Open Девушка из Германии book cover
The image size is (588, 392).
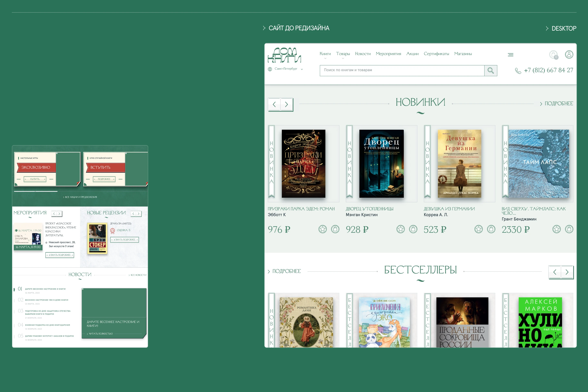point(460,164)
